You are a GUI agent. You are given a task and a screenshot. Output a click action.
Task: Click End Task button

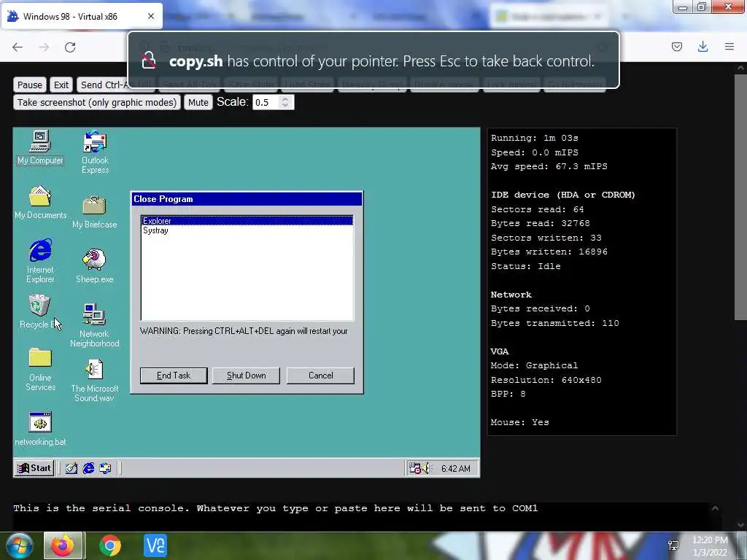pyautogui.click(x=174, y=376)
